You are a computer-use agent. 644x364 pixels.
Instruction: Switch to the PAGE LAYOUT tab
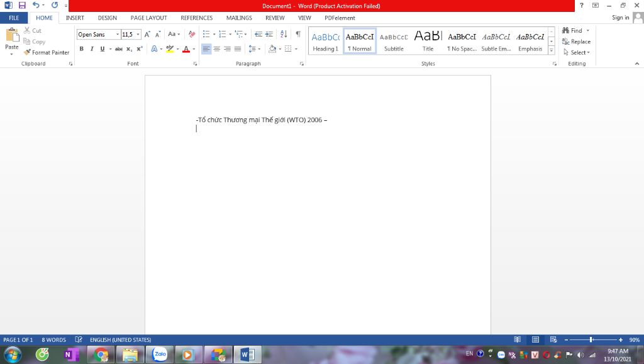(148, 18)
